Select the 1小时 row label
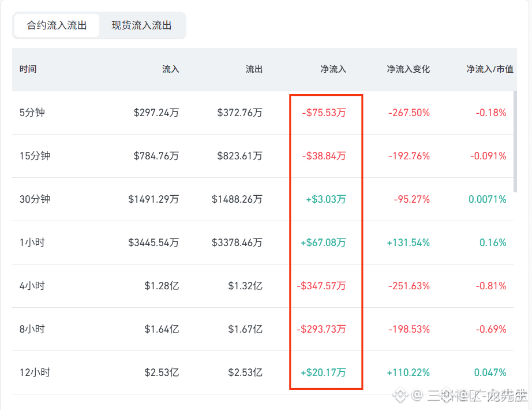 [32, 243]
